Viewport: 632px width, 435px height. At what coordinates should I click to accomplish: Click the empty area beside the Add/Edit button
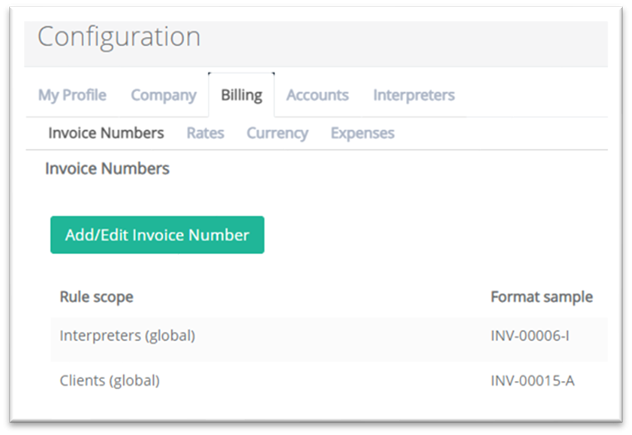pyautogui.click(x=435, y=235)
